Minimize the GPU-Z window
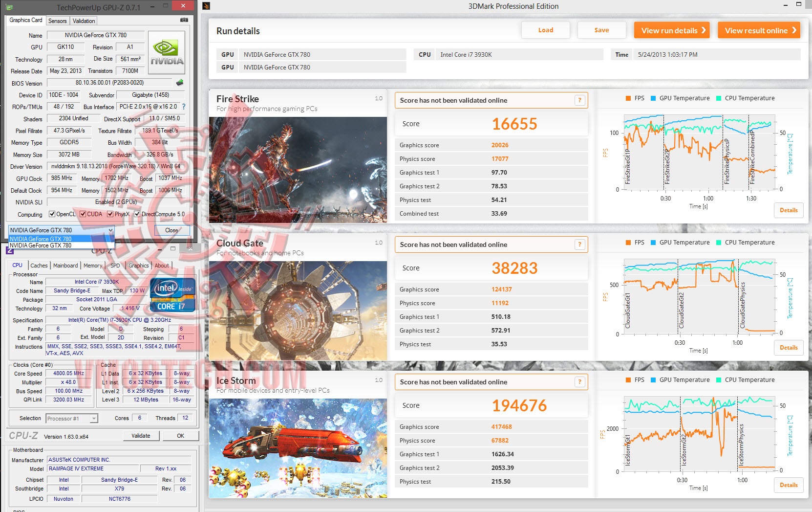The width and height of the screenshot is (812, 512). click(153, 7)
